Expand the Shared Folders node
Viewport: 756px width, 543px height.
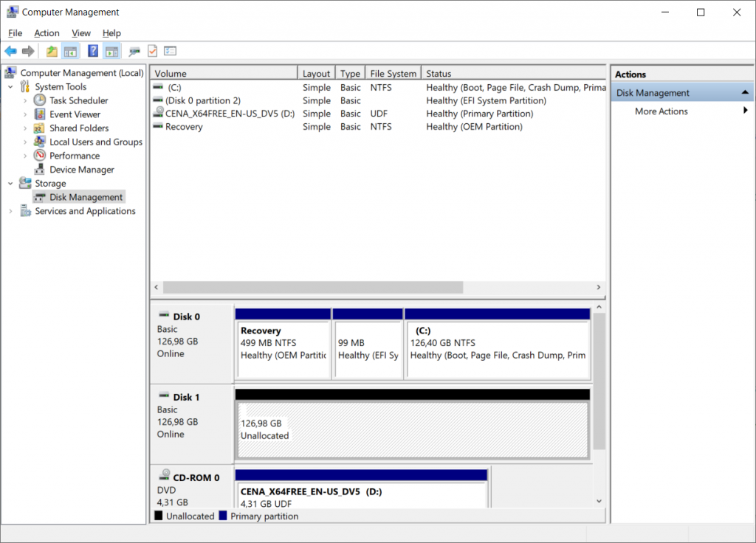(25, 128)
